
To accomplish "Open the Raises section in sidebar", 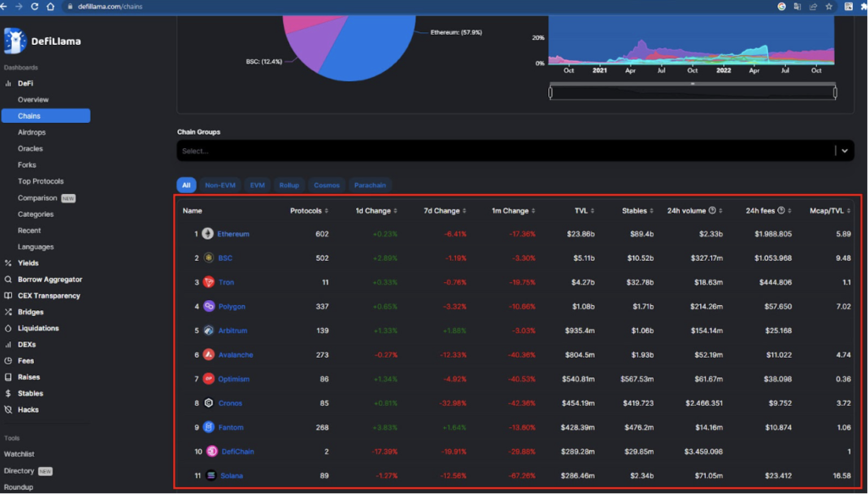I will tap(29, 377).
